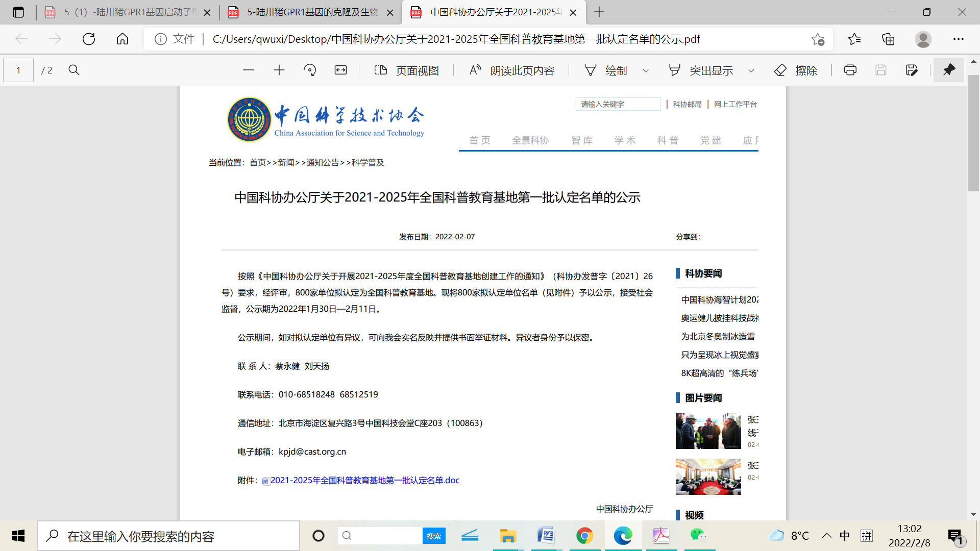The width and height of the screenshot is (980, 551).
Task: Open Google Chrome from taskbar
Action: coord(584,536)
